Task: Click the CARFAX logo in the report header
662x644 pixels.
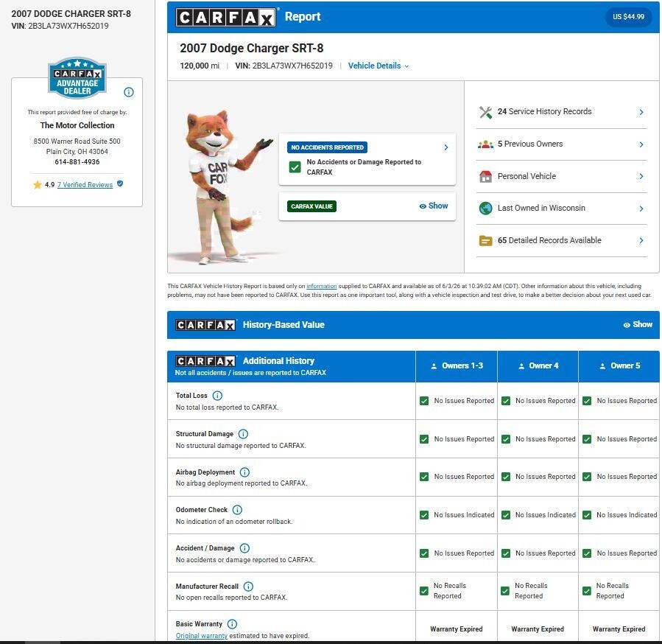Action: click(x=226, y=18)
